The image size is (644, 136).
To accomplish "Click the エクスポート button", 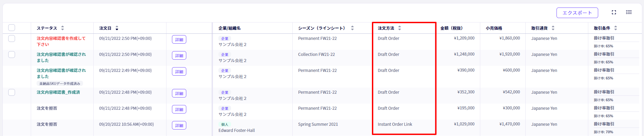I will (x=577, y=13).
